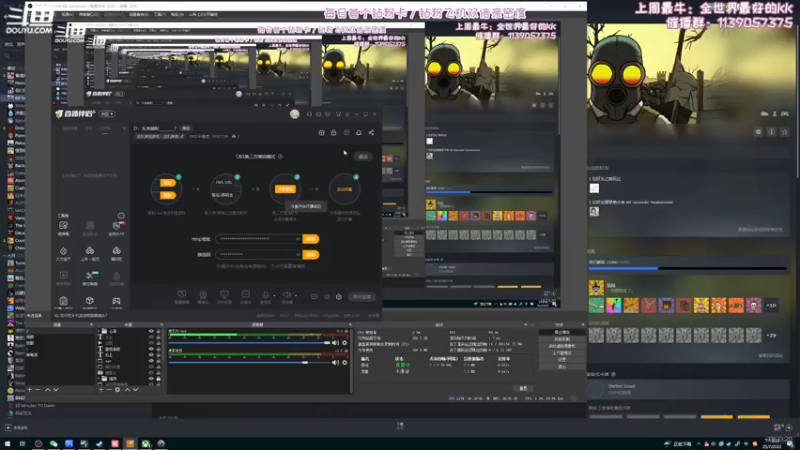This screenshot has height=450, width=800.
Task: Toggle visibility of the second source in the Sources list
Action: click(x=151, y=337)
